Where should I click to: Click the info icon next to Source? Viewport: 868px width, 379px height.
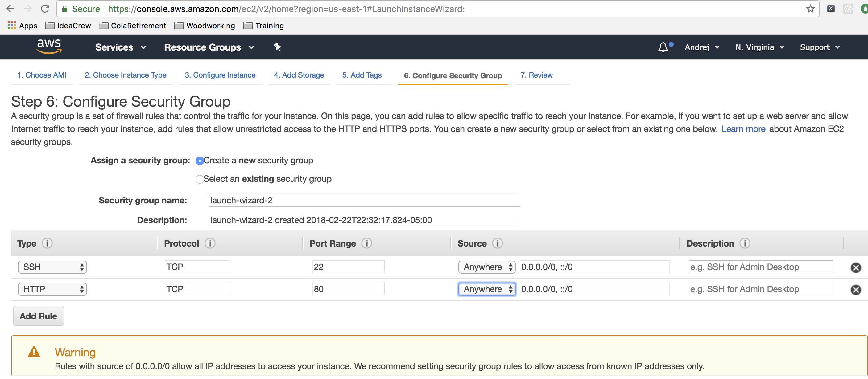tap(497, 243)
